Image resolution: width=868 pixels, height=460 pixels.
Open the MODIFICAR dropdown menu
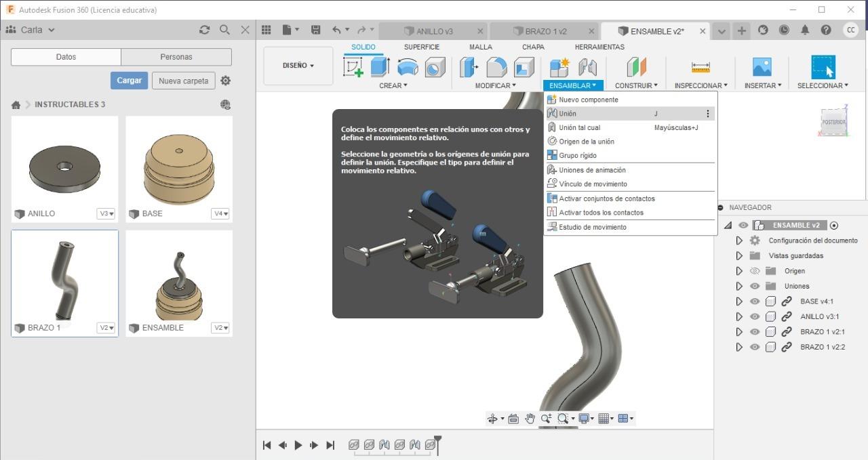coord(495,85)
